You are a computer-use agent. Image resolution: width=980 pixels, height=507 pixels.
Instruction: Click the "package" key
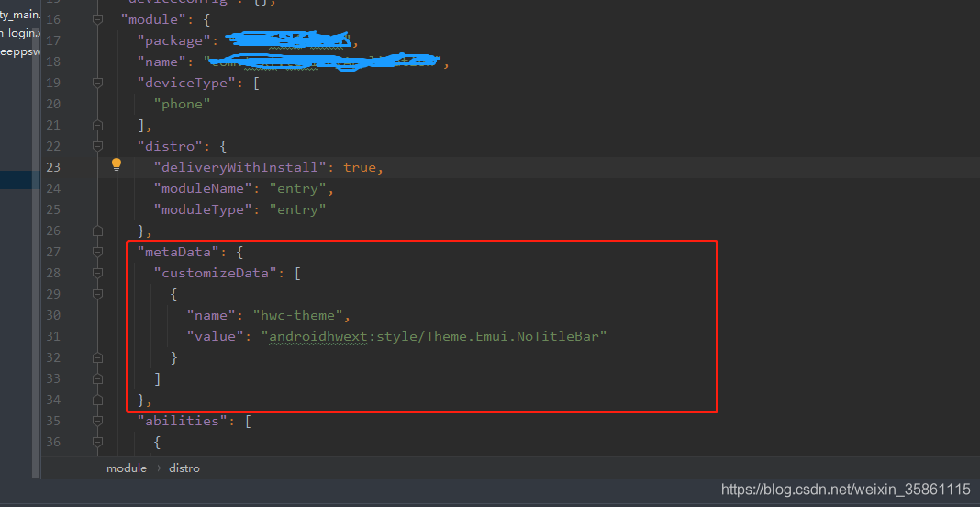point(174,41)
